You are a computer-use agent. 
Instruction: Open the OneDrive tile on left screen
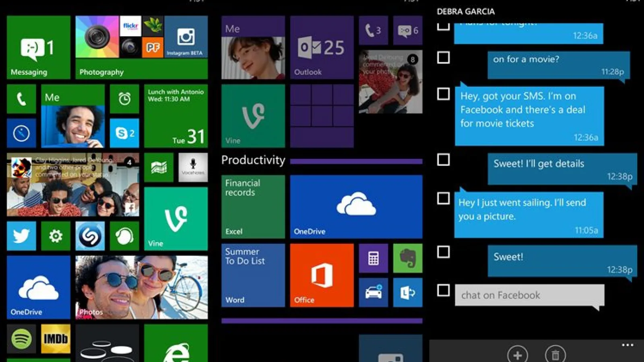39,288
